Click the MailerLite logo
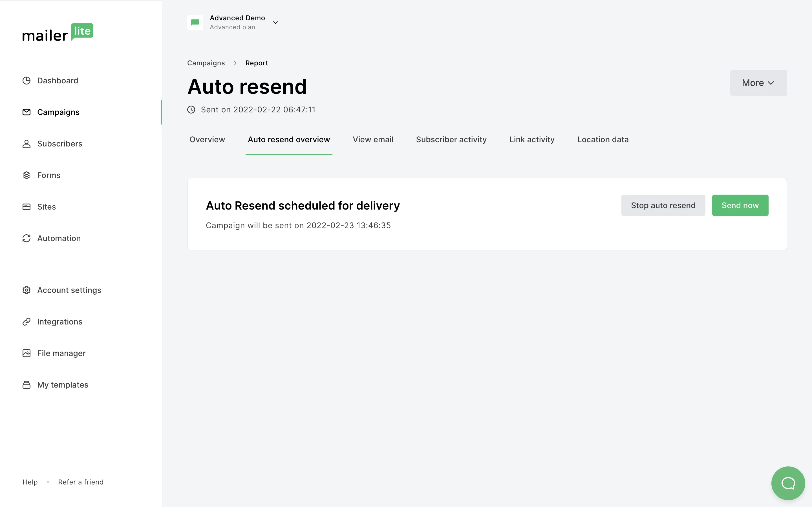The height and width of the screenshot is (507, 812). (58, 32)
